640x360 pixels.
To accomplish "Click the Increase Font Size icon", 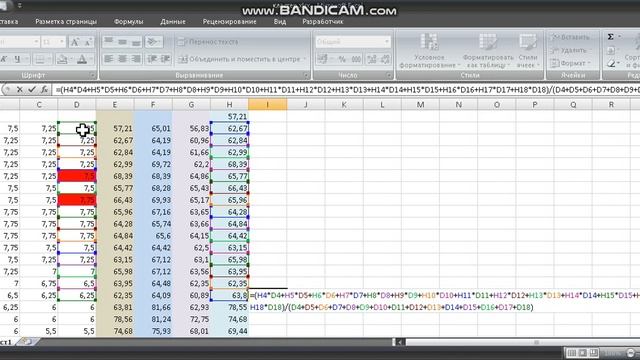I will pyautogui.click(x=75, y=42).
